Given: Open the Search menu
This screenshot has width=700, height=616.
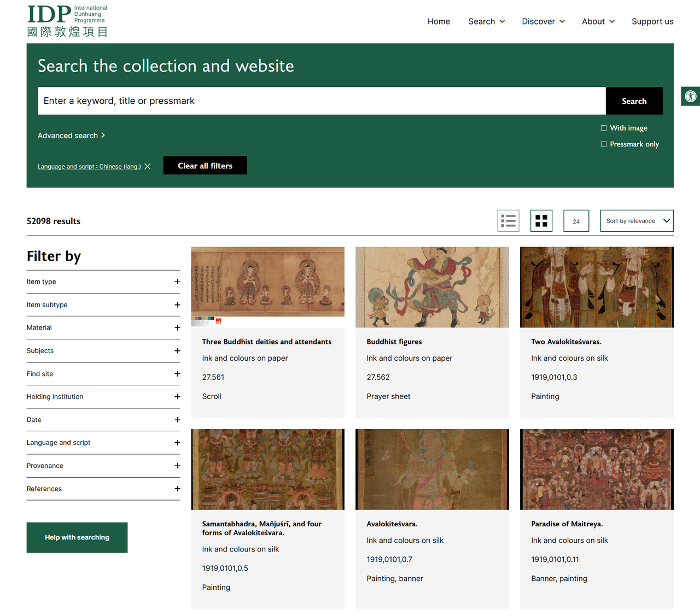Looking at the screenshot, I should [x=487, y=21].
